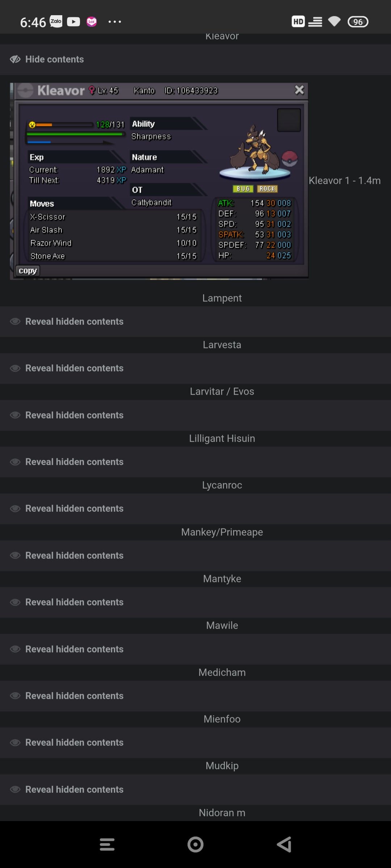
Task: Click the Hide contents crossed-eye icon
Action: tap(15, 59)
